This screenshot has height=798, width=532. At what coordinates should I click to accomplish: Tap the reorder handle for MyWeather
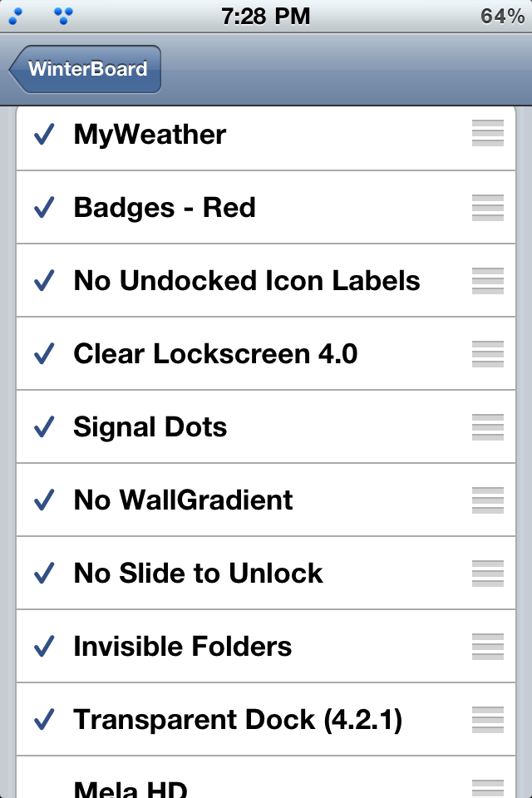(x=487, y=133)
